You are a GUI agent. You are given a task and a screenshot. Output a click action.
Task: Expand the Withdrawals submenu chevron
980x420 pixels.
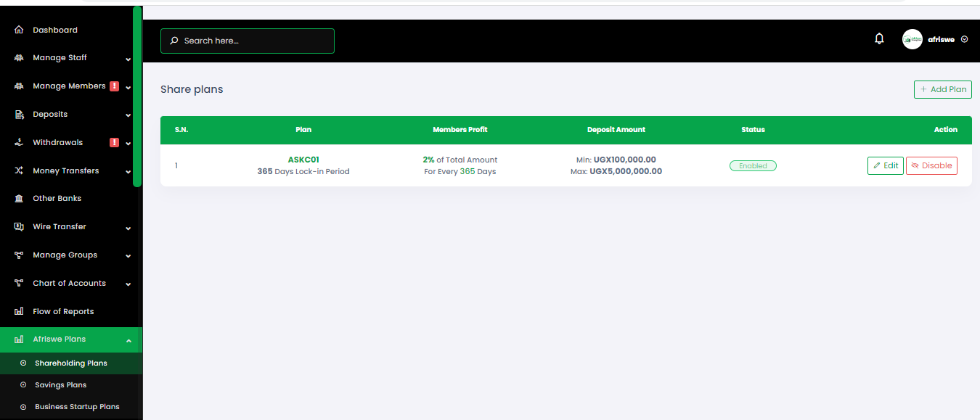[x=128, y=144]
